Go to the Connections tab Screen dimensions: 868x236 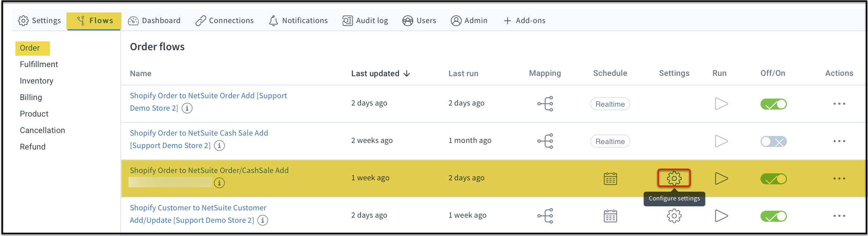coord(225,21)
